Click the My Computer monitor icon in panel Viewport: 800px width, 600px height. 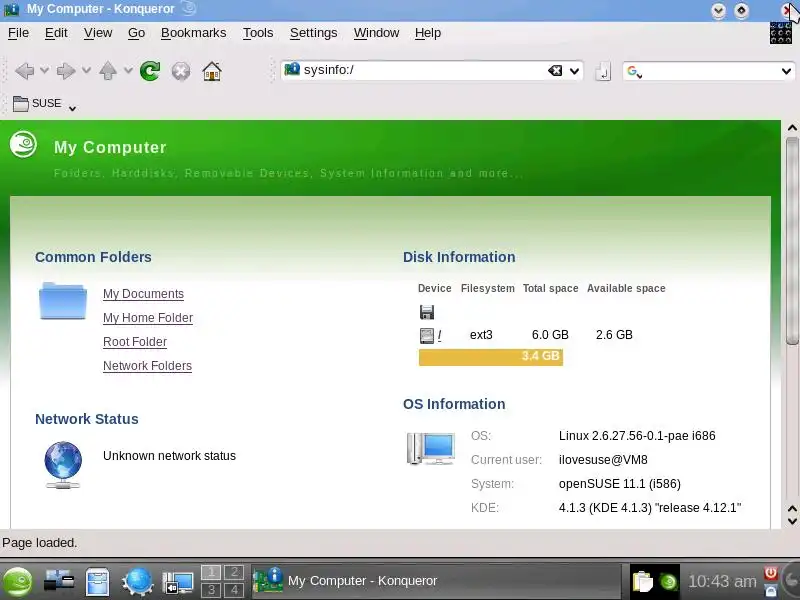pos(178,583)
